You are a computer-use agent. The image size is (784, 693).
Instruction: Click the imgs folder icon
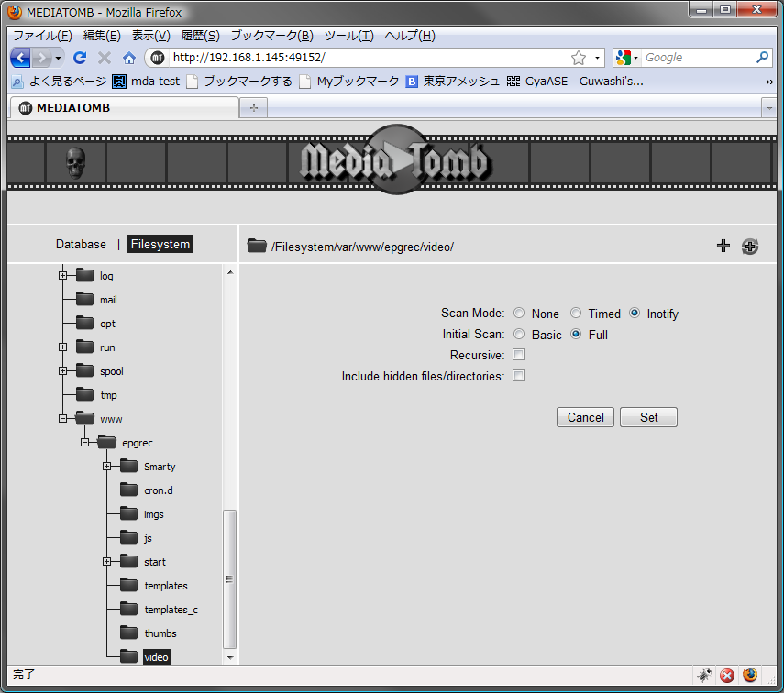coord(128,513)
